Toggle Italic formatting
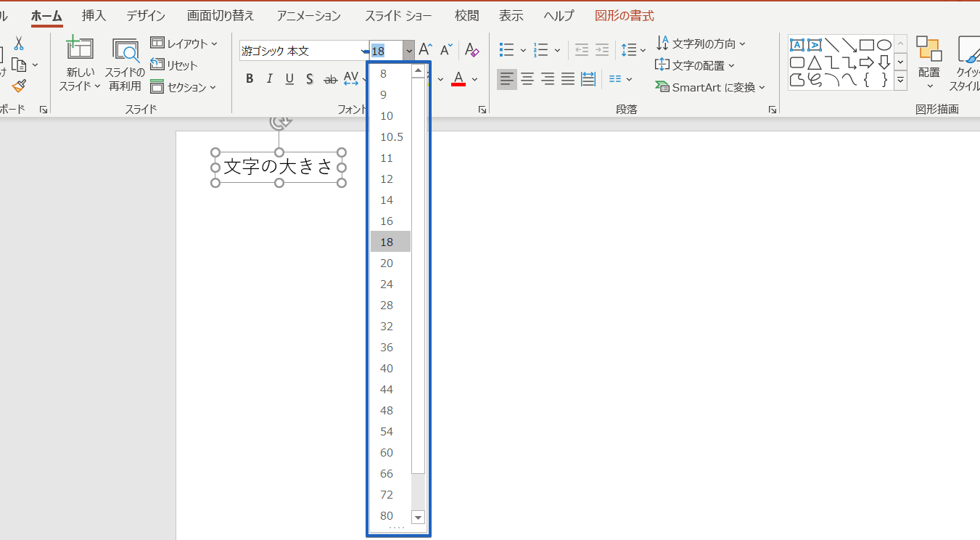The height and width of the screenshot is (540, 980). [270, 79]
